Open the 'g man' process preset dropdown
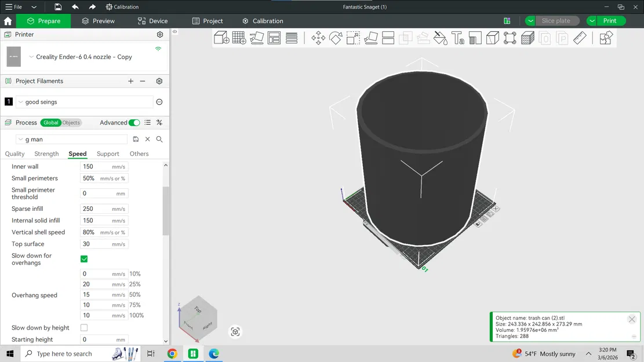The image size is (644, 362). point(72,140)
